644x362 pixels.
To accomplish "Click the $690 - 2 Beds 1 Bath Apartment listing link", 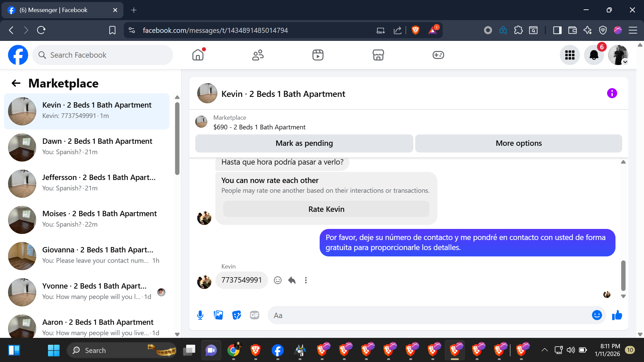I will [259, 127].
